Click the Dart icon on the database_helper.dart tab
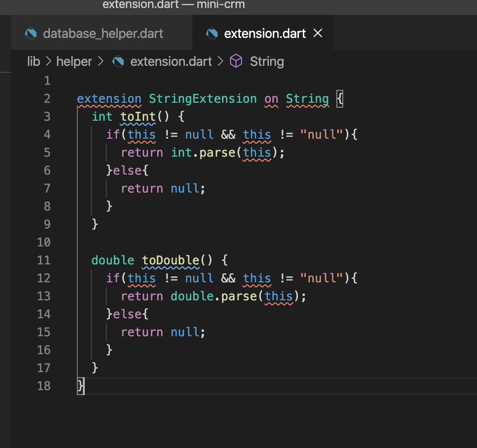Viewport: 477px width, 448px height. 31,33
